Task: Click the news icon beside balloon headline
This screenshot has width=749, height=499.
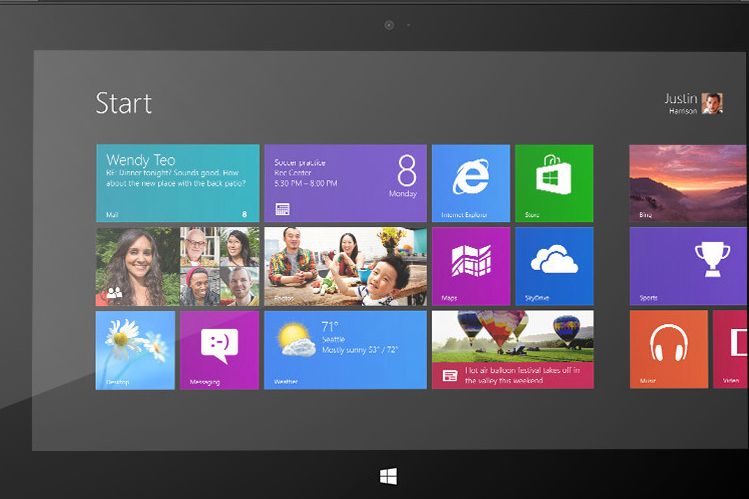Action: [x=450, y=375]
